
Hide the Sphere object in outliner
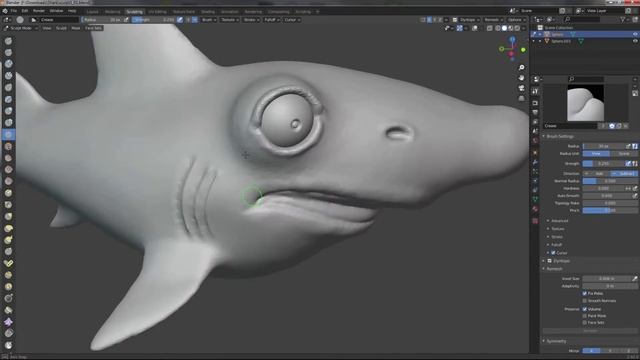click(x=635, y=34)
